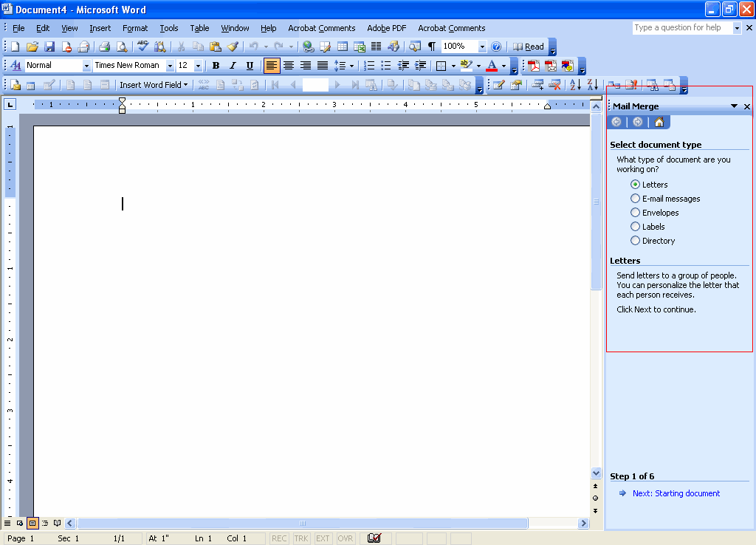Image resolution: width=756 pixels, height=545 pixels.
Task: Open the Times New Roman font dropdown
Action: pyautogui.click(x=170, y=65)
